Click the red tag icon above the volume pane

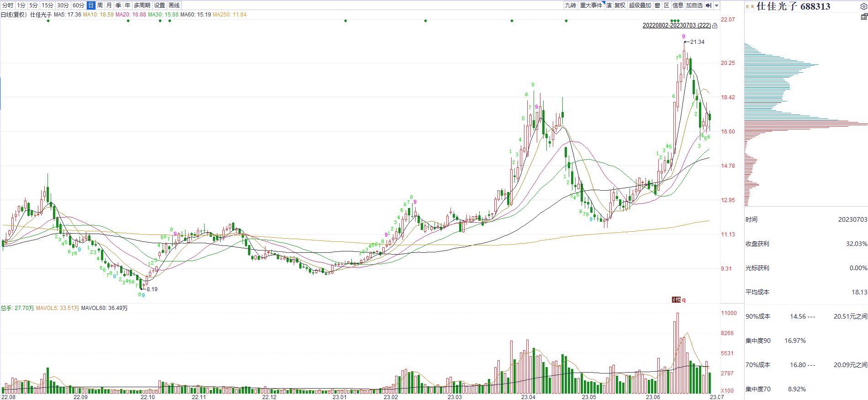tap(676, 300)
